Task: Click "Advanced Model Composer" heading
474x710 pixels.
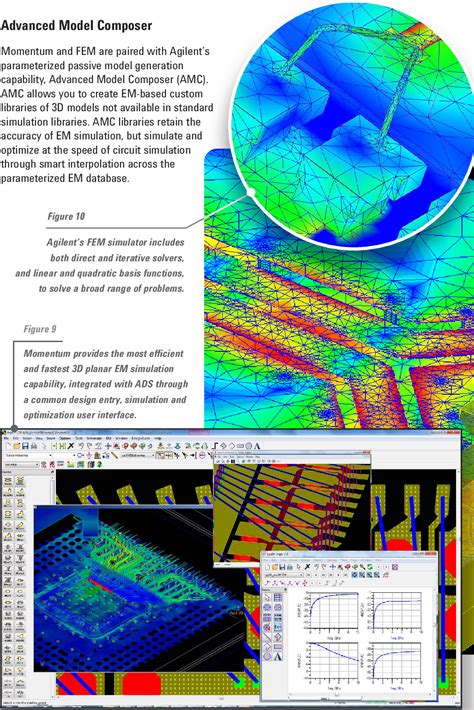Action: pos(77,25)
